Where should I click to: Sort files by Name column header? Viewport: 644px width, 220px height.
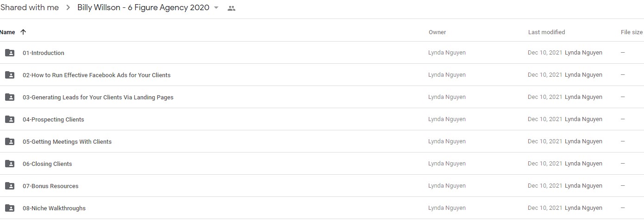click(x=7, y=32)
